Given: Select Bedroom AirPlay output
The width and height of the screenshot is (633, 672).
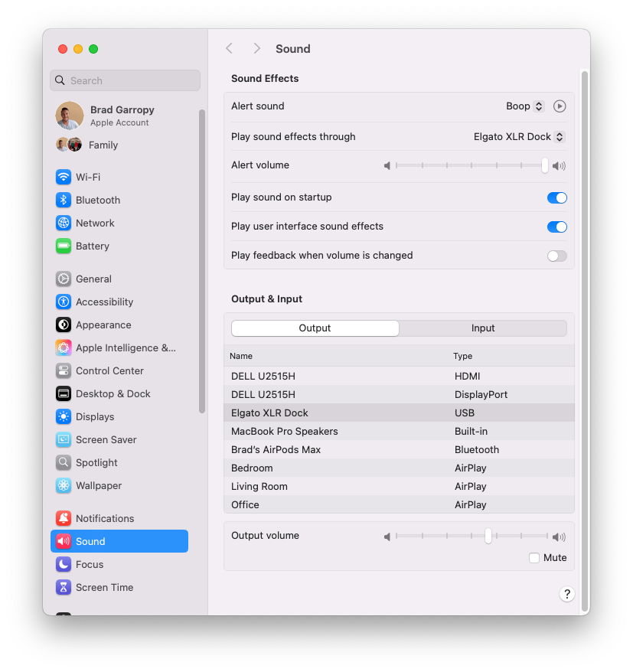Looking at the screenshot, I should (x=399, y=468).
